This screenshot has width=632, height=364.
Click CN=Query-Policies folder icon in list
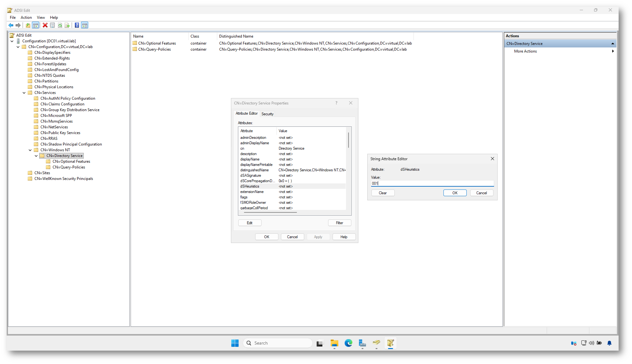click(x=135, y=49)
